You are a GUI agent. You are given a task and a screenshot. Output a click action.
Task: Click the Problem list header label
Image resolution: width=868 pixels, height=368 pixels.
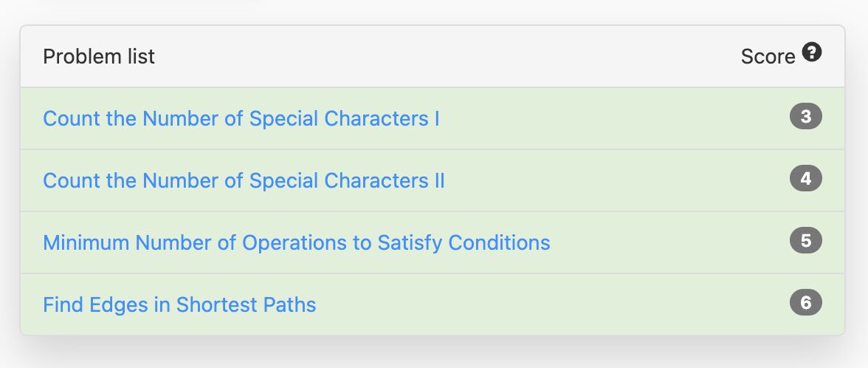coord(99,56)
